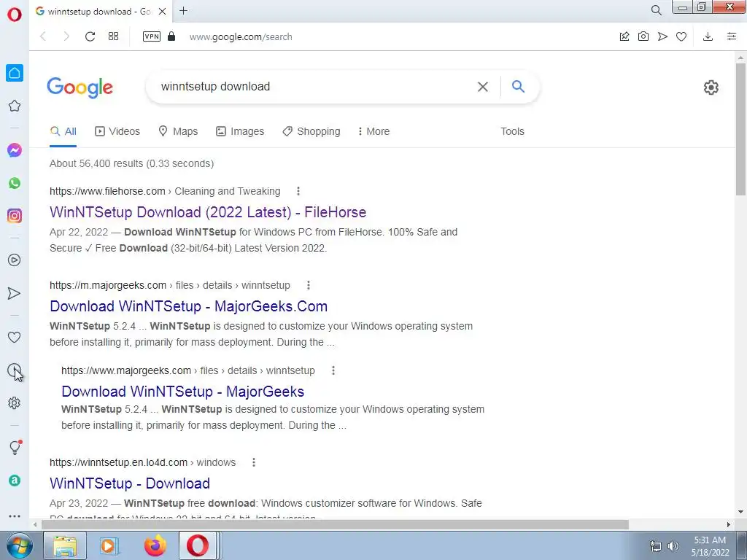
Task: Click the Google search box text
Action: coord(215,87)
